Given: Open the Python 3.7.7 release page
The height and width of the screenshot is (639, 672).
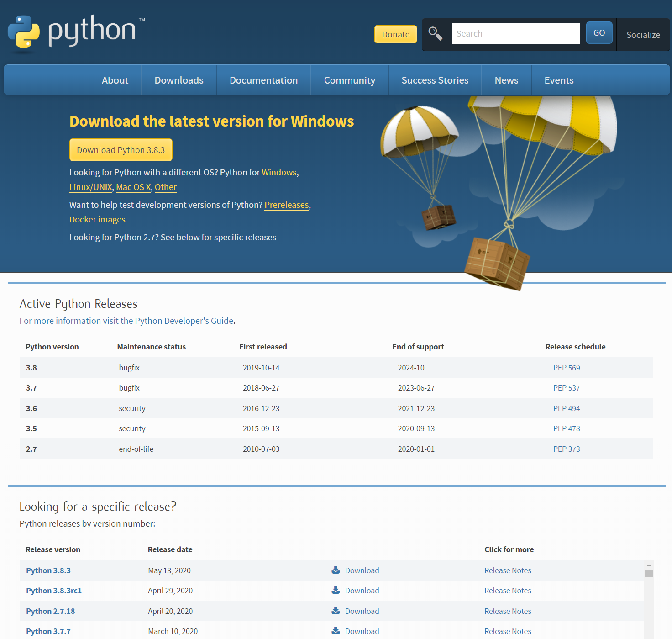Looking at the screenshot, I should tap(48, 631).
